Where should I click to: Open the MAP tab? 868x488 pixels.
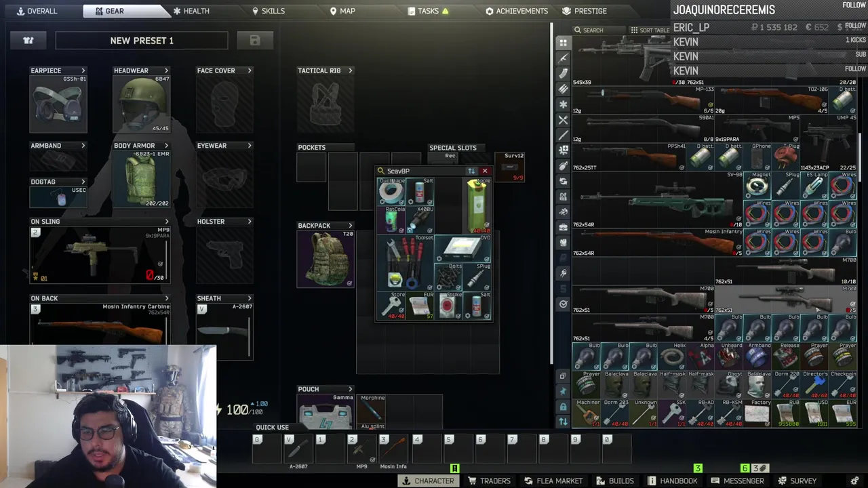342,11
